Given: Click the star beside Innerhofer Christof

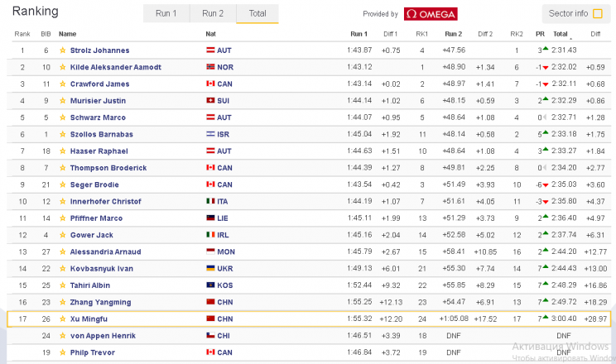Looking at the screenshot, I should click(62, 201).
